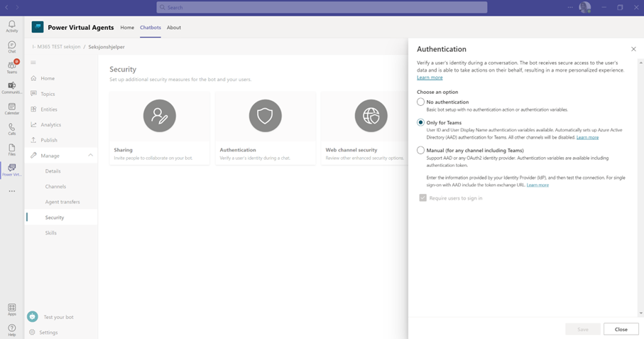Select the No authentication radio option
The image size is (644, 339).
point(420,102)
